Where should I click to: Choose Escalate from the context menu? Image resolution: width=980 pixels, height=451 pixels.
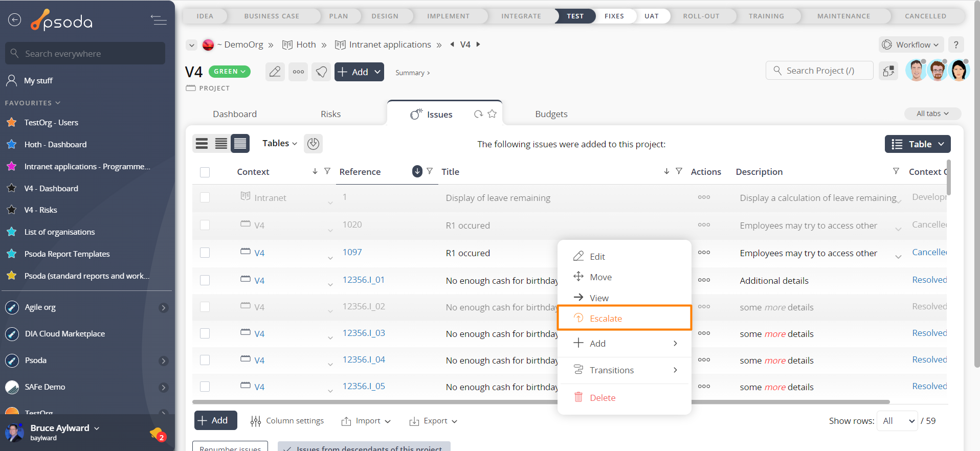[625, 318]
